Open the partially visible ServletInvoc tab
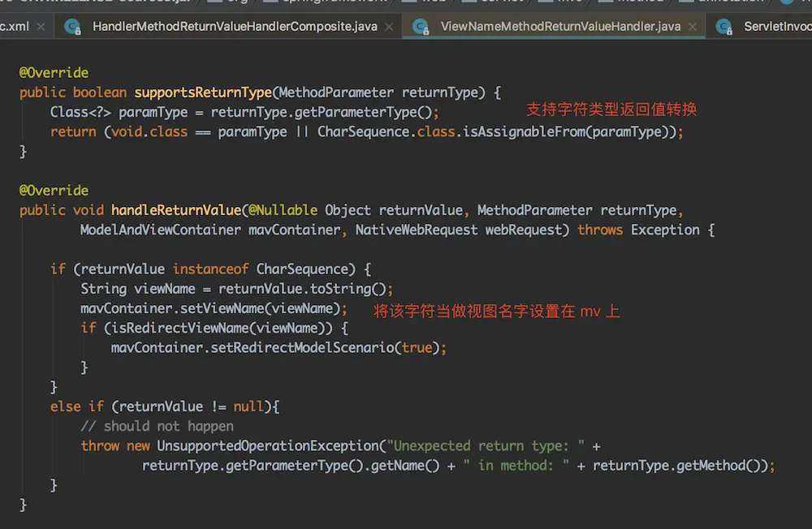The height and width of the screenshot is (529, 812). tap(777, 26)
